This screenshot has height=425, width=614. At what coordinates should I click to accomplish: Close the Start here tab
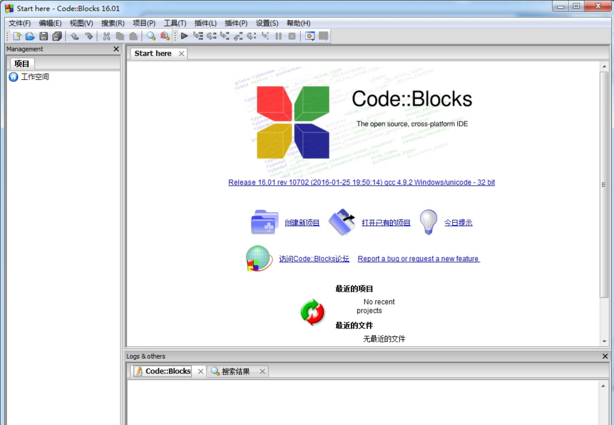coord(181,54)
